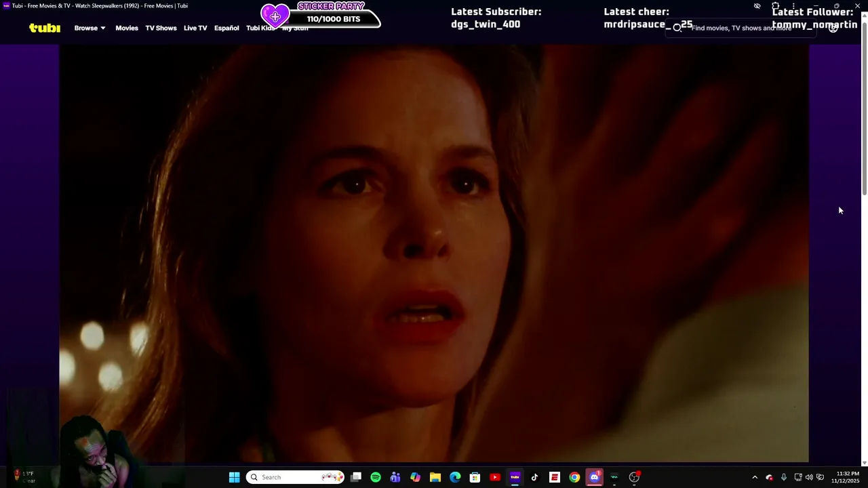The image size is (868, 488).
Task: Open Google Chrome from the taskbar
Action: 574,477
